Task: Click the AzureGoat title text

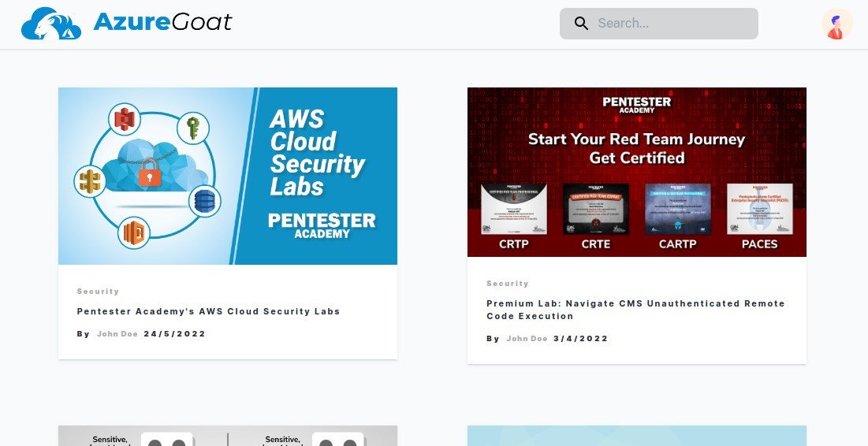Action: click(162, 22)
